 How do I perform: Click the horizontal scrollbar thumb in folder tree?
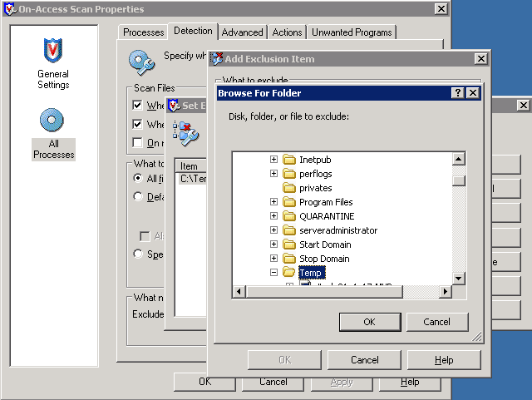324,291
